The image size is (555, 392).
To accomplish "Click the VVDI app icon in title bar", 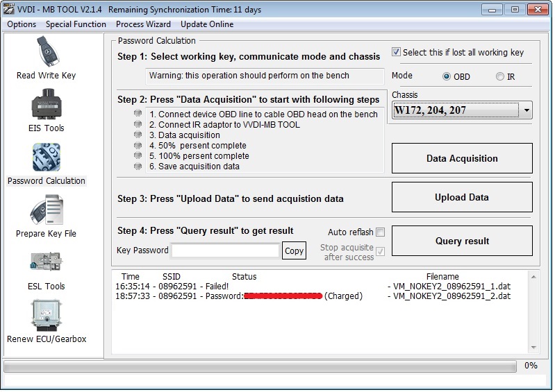I will point(8,9).
